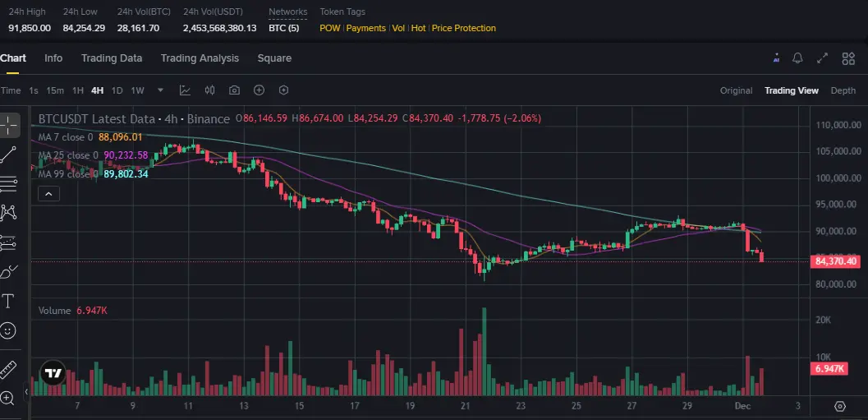Click the Price Protection tag
Screen dimensions: 868x420
[x=464, y=28]
